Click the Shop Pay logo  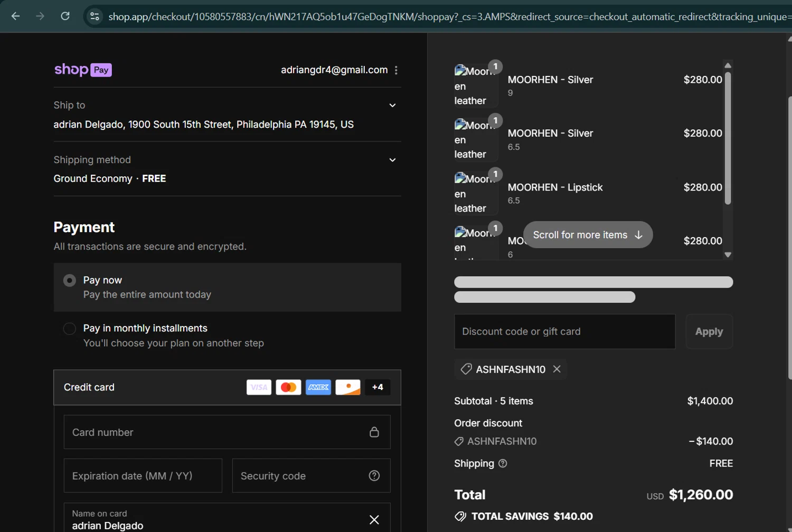pos(83,70)
